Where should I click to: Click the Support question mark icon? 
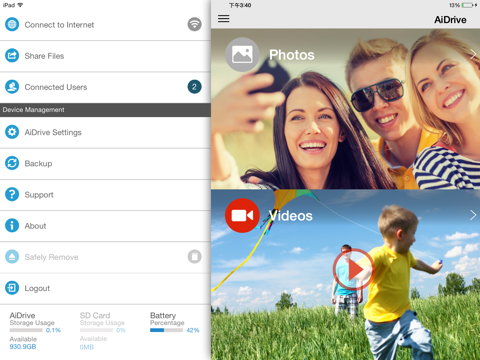[x=12, y=194]
